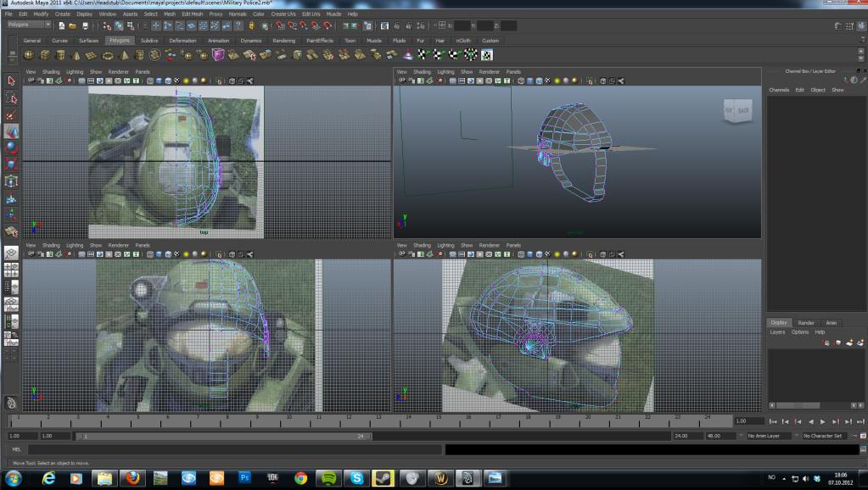Open the Edit Mesh menu
This screenshot has width=868, height=490.
[x=192, y=14]
